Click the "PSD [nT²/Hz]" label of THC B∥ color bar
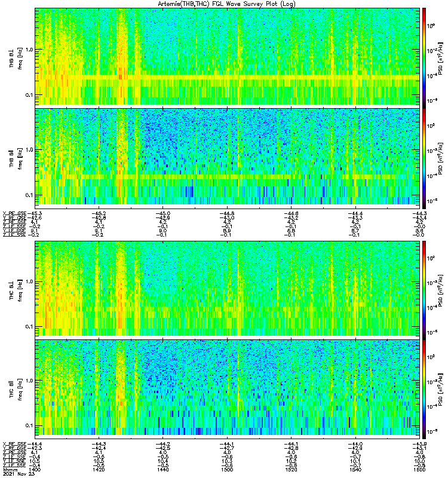This screenshot has width=448, height=478. 441,390
